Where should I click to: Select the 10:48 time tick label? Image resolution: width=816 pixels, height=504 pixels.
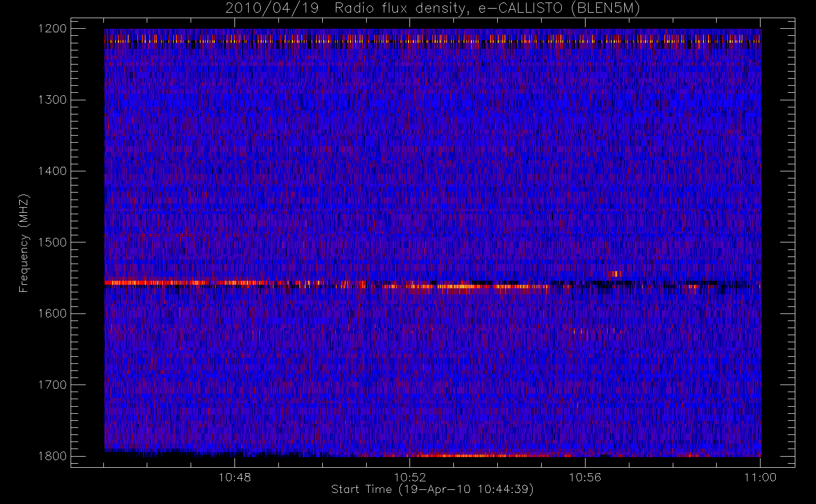click(x=235, y=477)
